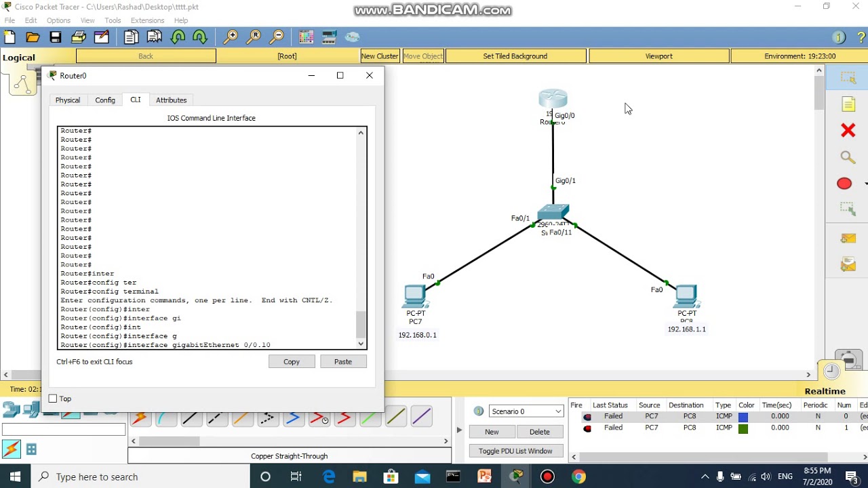This screenshot has height=488, width=868.
Task: Click the green color swatch of second PDU
Action: (x=743, y=428)
